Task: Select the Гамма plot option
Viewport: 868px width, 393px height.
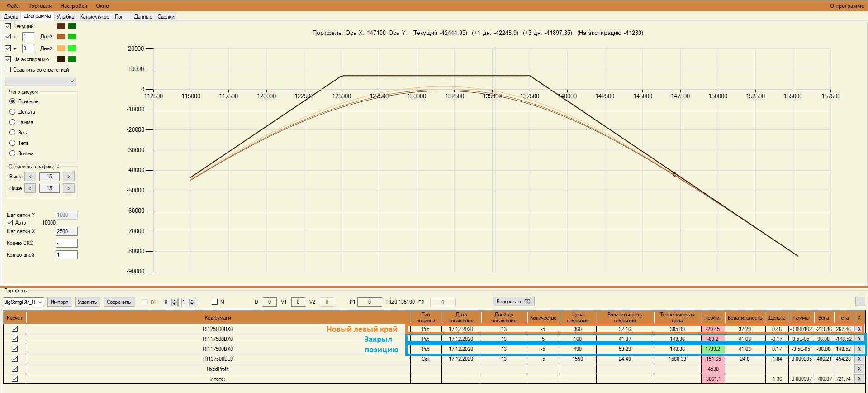Action: (x=13, y=122)
